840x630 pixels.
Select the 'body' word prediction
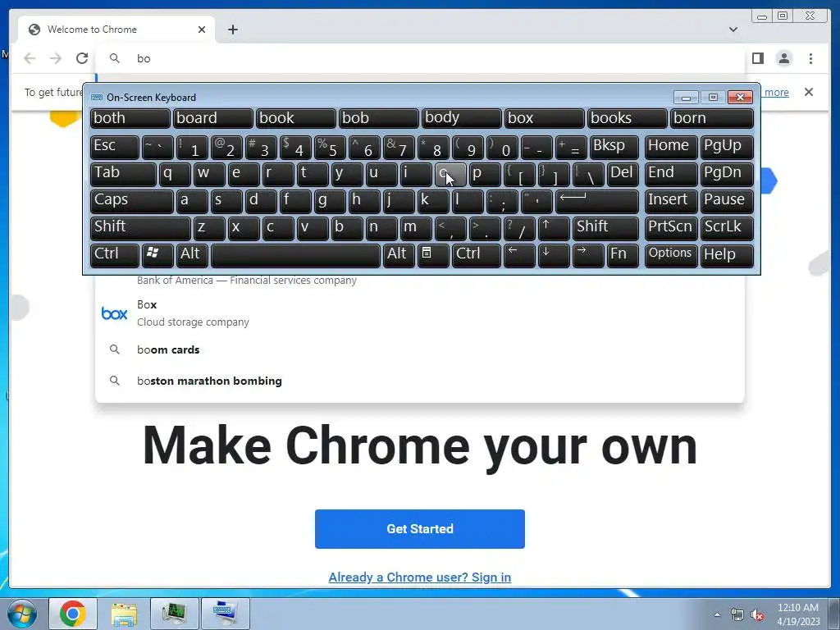(x=462, y=118)
